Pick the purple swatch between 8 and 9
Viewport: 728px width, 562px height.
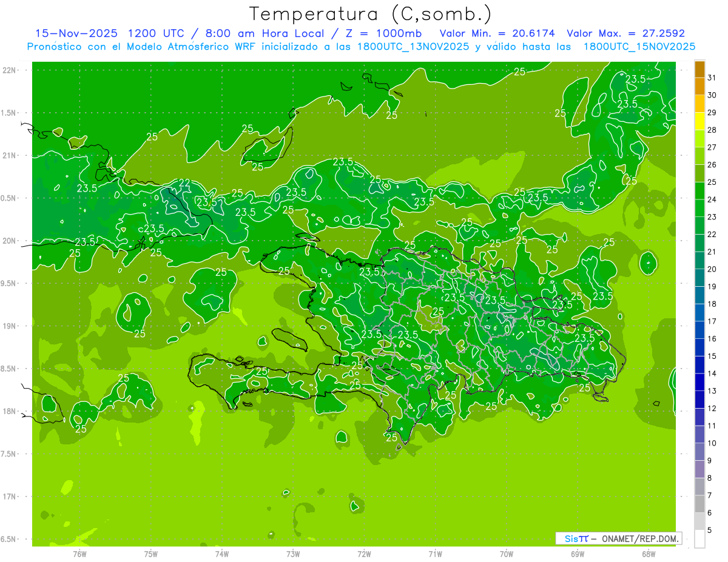tap(699, 469)
